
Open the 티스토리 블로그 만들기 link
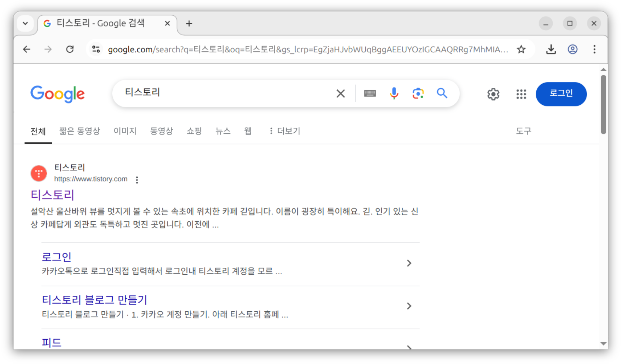pyautogui.click(x=94, y=299)
